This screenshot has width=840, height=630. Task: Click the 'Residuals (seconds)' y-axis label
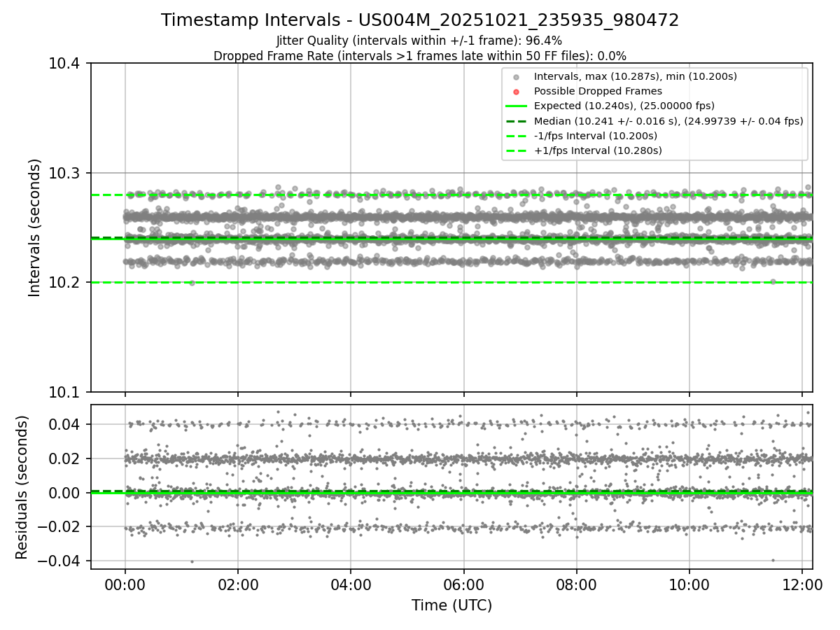(x=22, y=487)
